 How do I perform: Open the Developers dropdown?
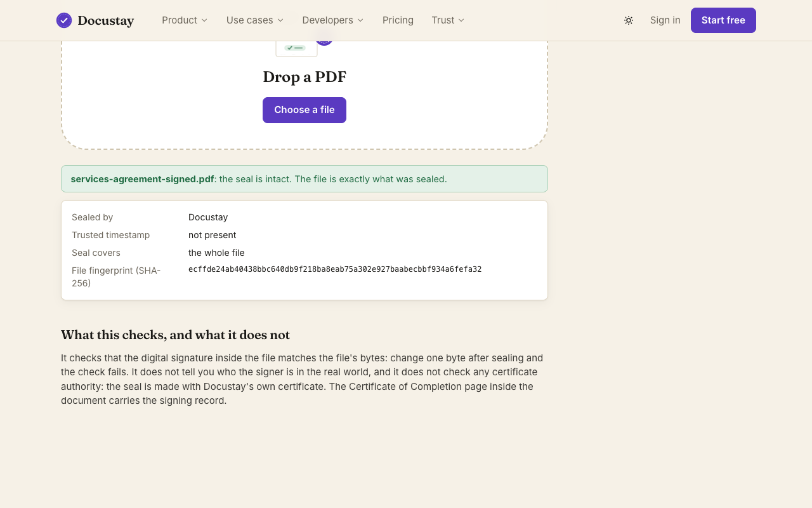click(x=333, y=20)
